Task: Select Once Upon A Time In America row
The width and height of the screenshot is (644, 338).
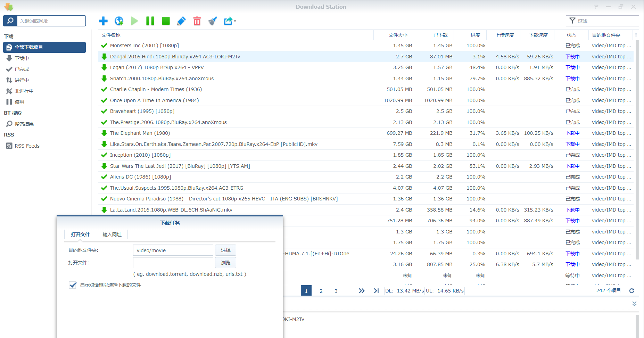Action: coord(366,100)
